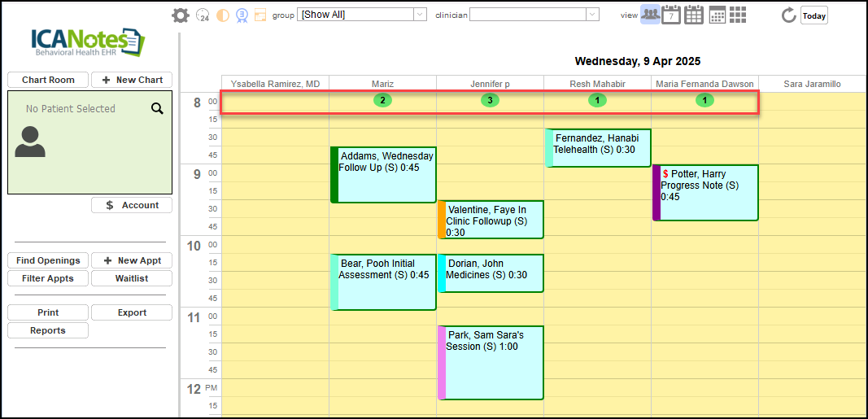The height and width of the screenshot is (419, 868).
Task: Toggle the orange half-circle contrast icon
Action: coord(222,15)
